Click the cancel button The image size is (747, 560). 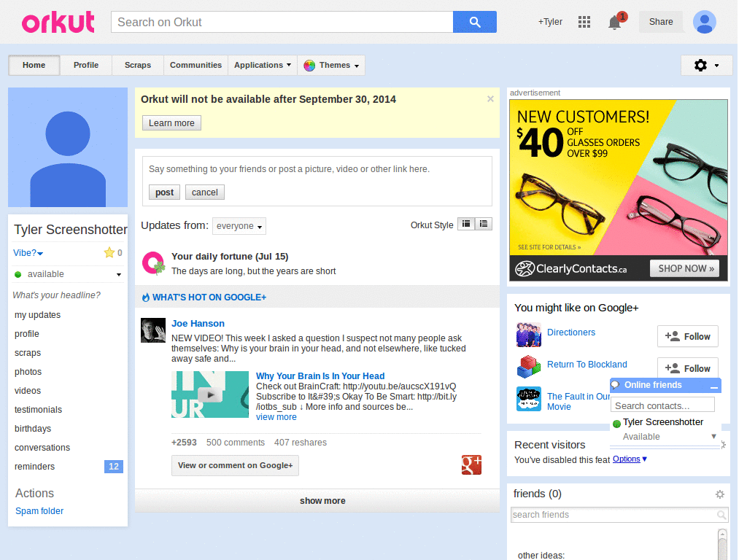205,192
